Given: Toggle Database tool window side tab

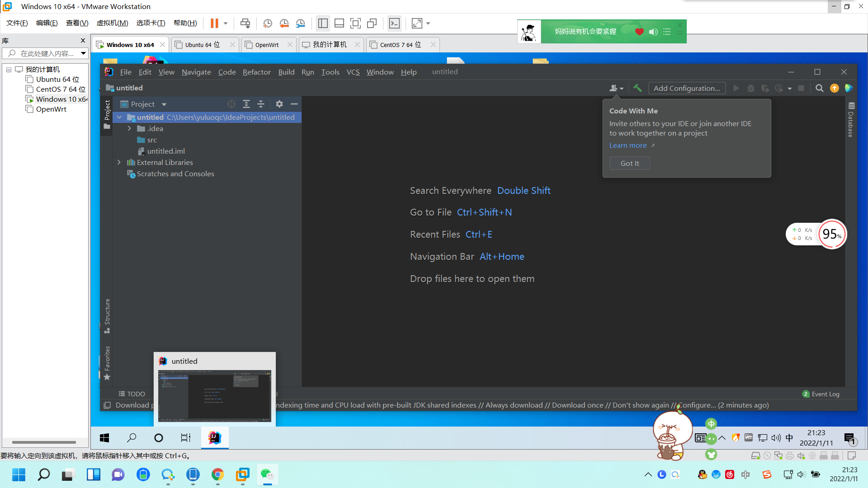Looking at the screenshot, I should pos(851,120).
